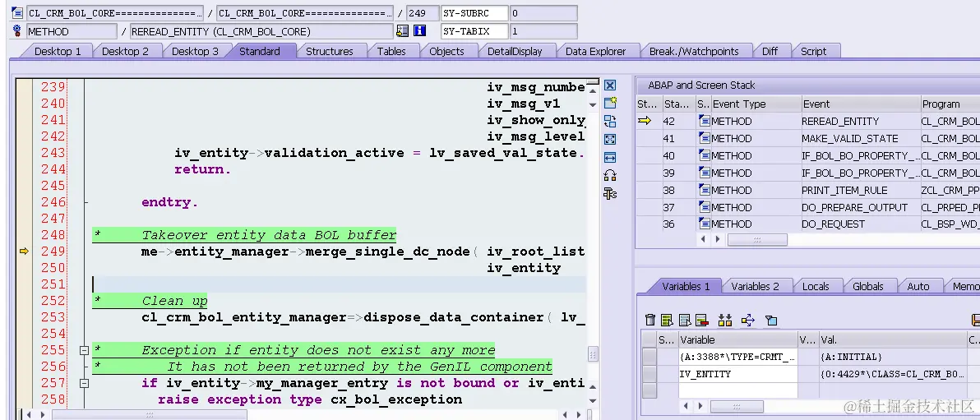Open the Data Explorer tab
Image resolution: width=980 pixels, height=420 pixels.
pyautogui.click(x=595, y=51)
